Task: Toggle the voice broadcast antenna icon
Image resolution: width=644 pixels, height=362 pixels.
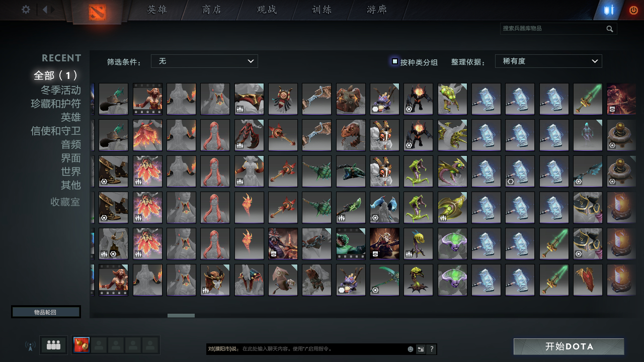Action: coord(30,346)
